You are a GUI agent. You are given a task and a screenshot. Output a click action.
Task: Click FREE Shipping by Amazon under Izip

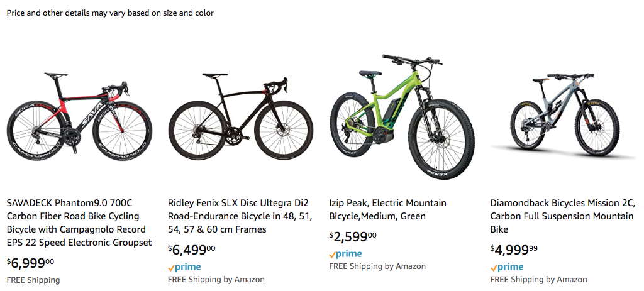pos(377,266)
